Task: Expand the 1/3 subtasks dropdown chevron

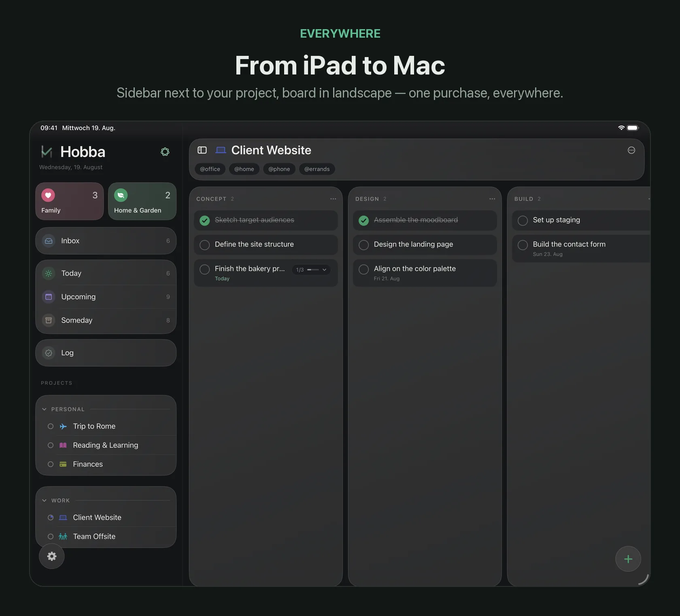Action: click(x=324, y=270)
